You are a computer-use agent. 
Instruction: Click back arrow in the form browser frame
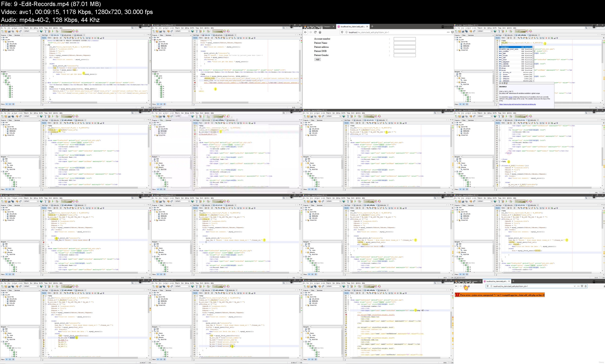coord(306,32)
